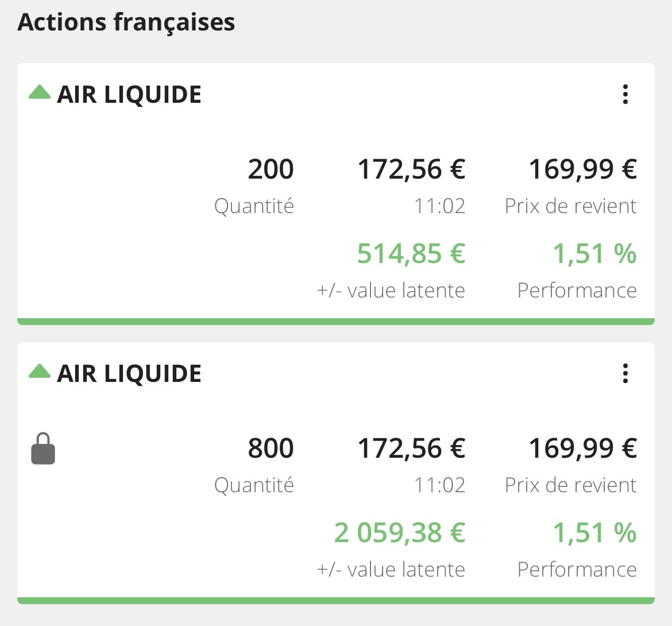
Task: Click green bar under the 200-share card
Action: pyautogui.click(x=336, y=322)
